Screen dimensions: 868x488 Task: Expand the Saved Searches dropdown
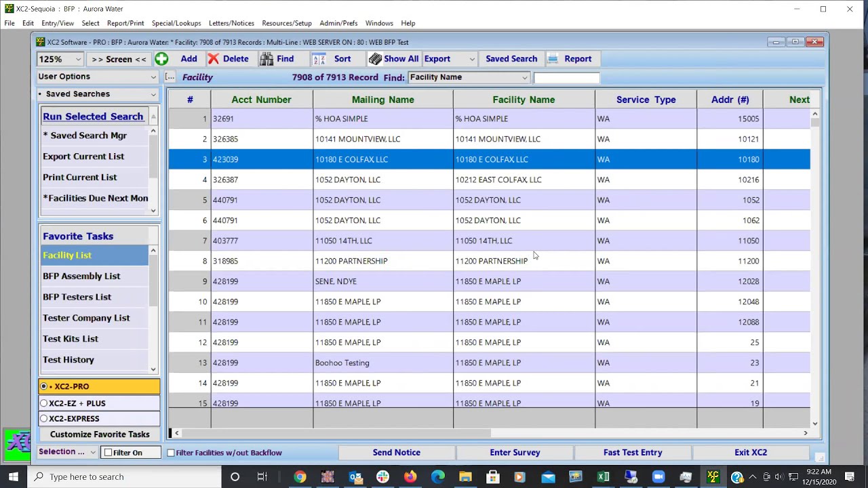153,94
